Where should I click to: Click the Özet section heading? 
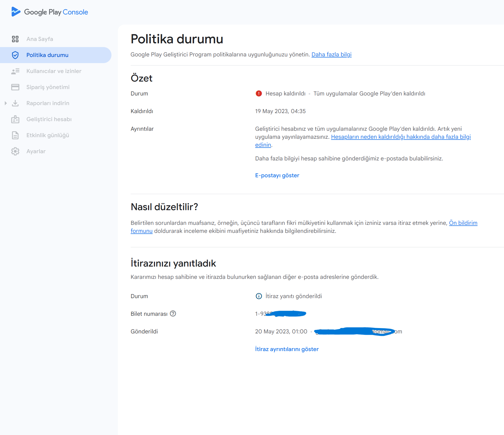141,78
